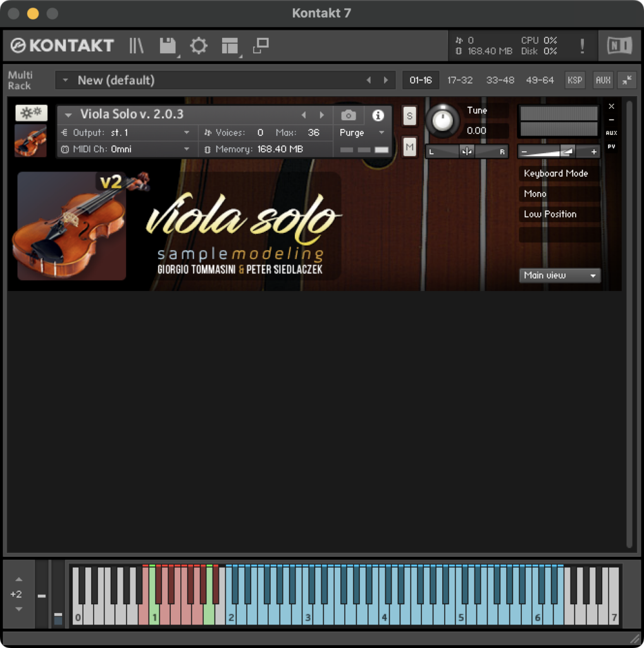Open the library browser icon

[x=137, y=46]
